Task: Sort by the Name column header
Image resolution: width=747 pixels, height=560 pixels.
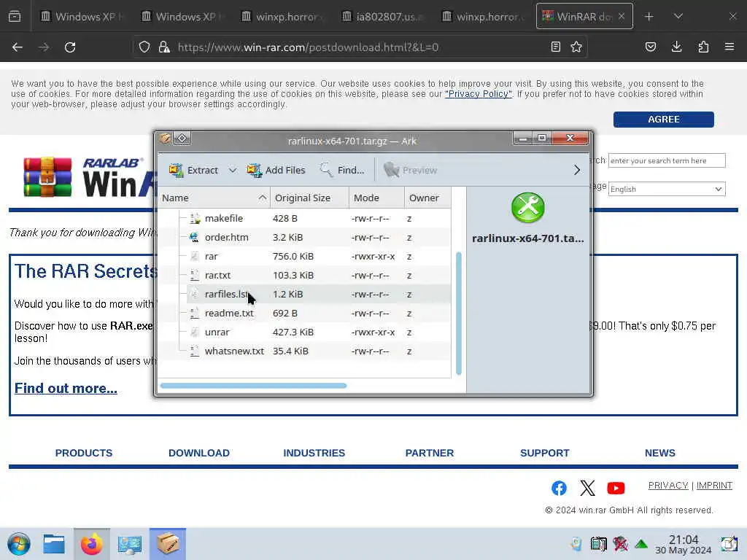Action: [x=214, y=198]
